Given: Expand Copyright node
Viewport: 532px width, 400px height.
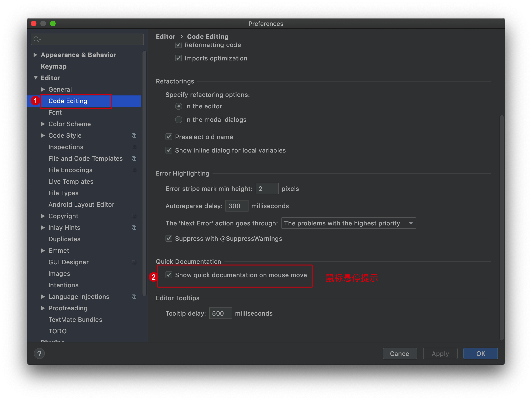Looking at the screenshot, I should pyautogui.click(x=43, y=216).
